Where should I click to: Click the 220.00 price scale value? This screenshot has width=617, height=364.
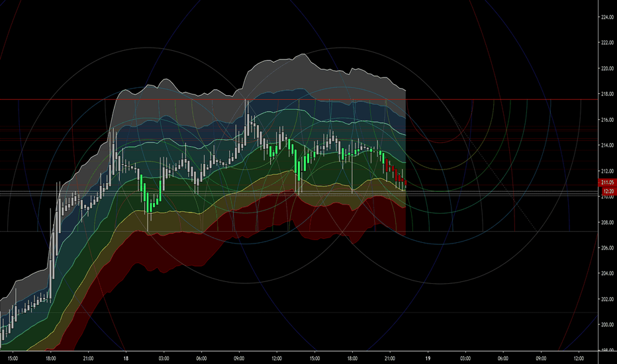(x=607, y=68)
